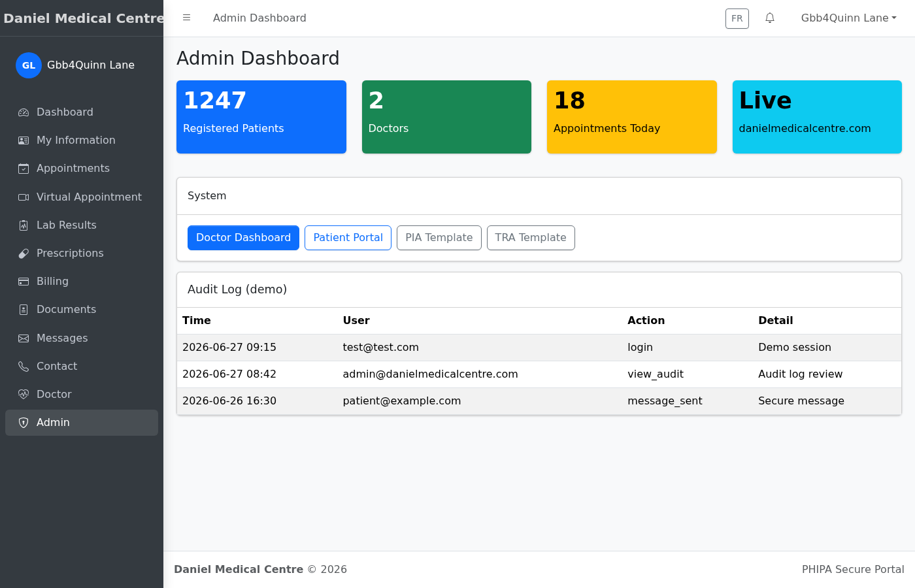
Task: Go to Documents in sidebar
Action: pos(82,310)
